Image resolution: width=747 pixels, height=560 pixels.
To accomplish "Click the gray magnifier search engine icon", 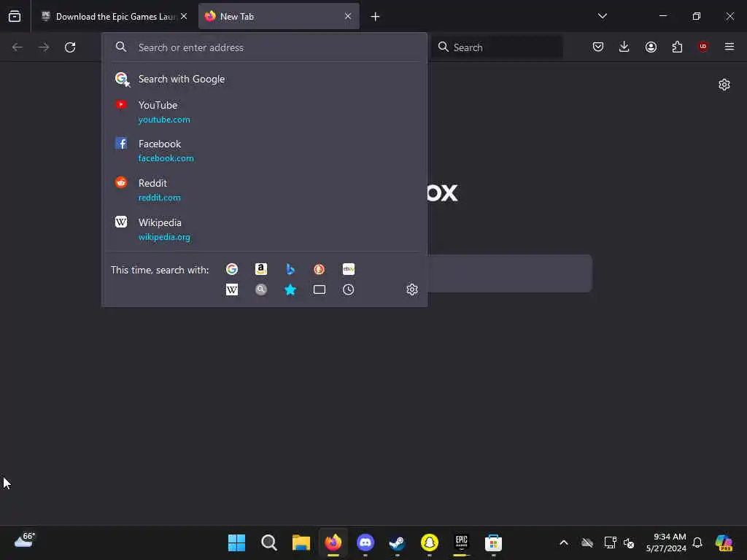I will [x=261, y=289].
